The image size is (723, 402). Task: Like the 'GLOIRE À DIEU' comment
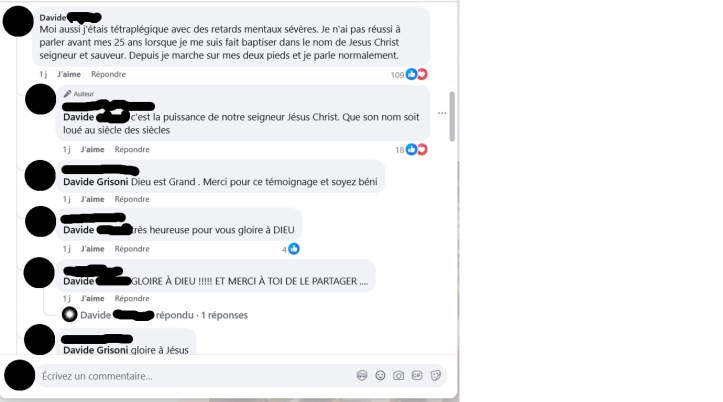tap(92, 298)
